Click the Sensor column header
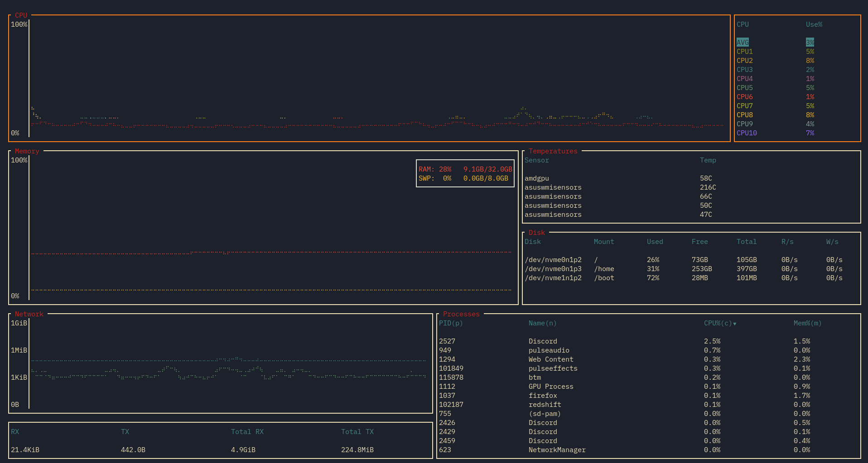The height and width of the screenshot is (463, 868). coord(536,160)
